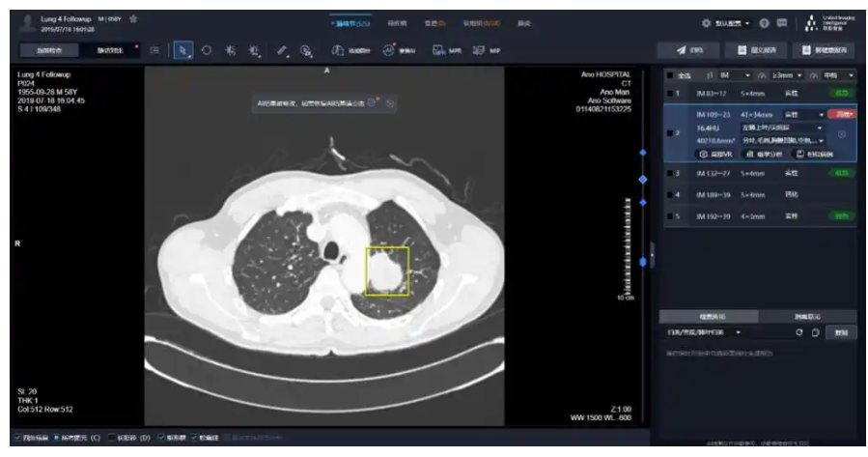The image size is (868, 457).
Task: Switch to the third top tab with orange count
Action: [434, 23]
